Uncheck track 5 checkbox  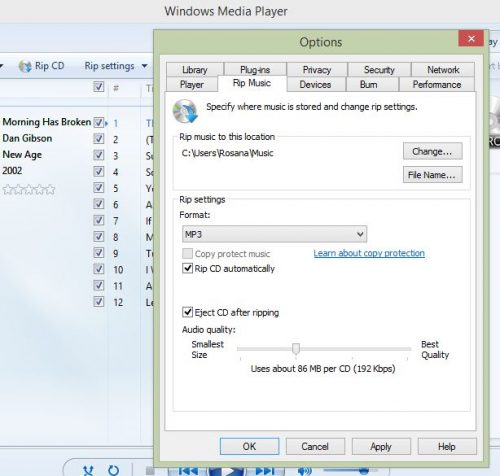[x=99, y=188]
